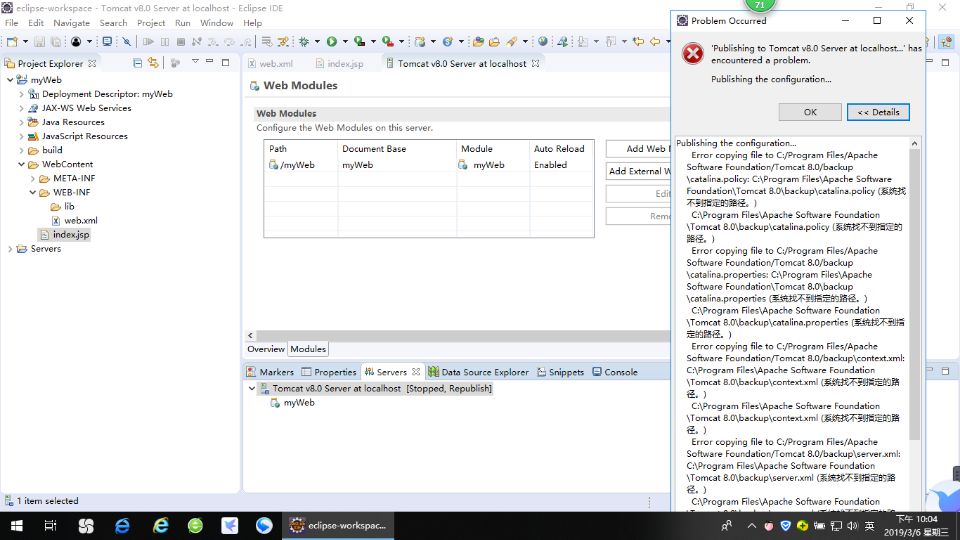Click the green Run toolbar icon
The image size is (960, 540).
(332, 42)
